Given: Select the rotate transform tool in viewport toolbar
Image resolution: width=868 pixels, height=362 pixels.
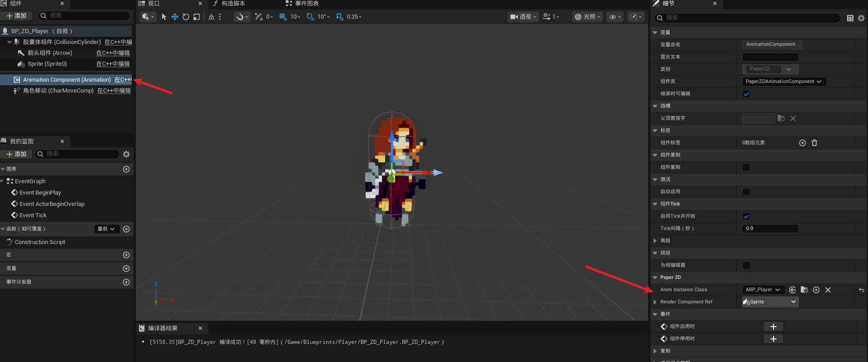Looking at the screenshot, I should [186, 17].
